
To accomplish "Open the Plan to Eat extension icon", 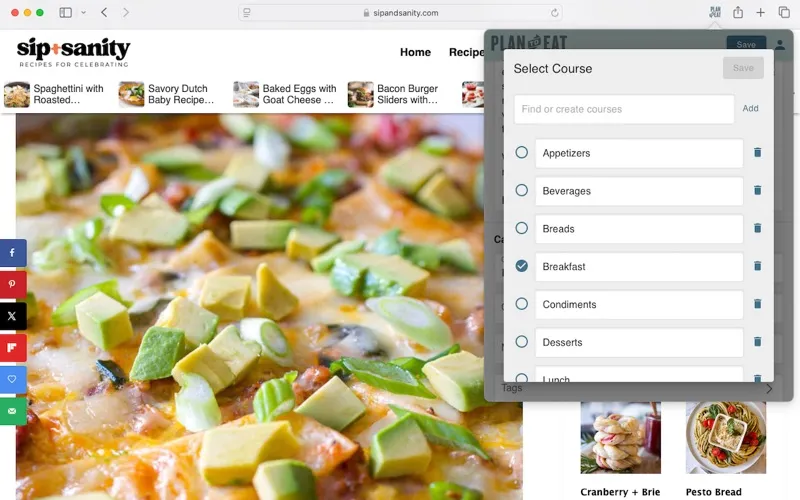I will [715, 12].
